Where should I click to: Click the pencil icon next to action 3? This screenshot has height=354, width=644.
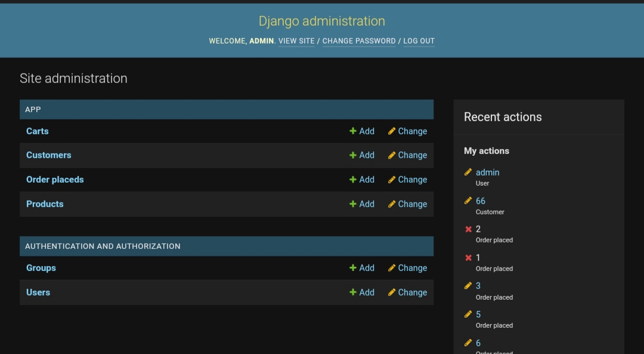(x=468, y=286)
